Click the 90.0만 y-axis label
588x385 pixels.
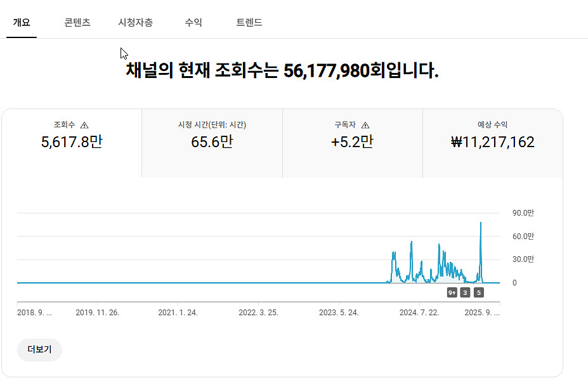tap(523, 213)
